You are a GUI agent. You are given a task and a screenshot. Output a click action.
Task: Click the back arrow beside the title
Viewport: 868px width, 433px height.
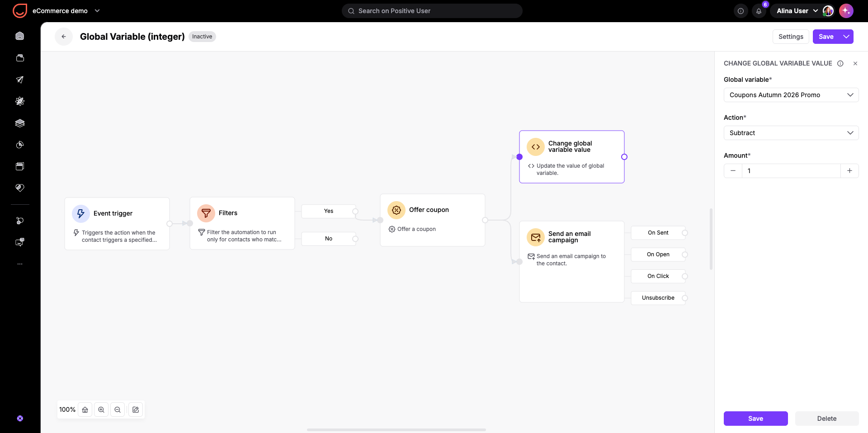tap(64, 37)
